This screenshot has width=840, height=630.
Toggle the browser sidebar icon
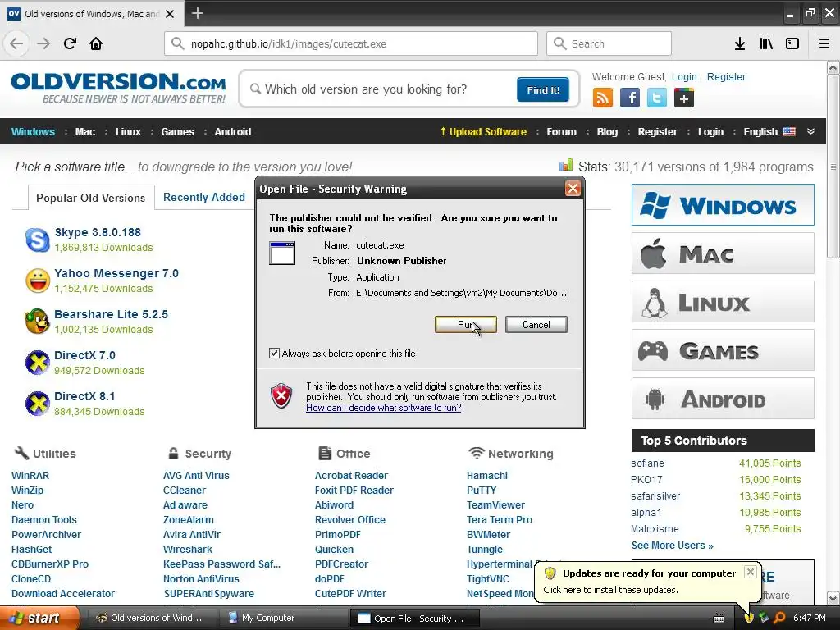[x=792, y=43]
